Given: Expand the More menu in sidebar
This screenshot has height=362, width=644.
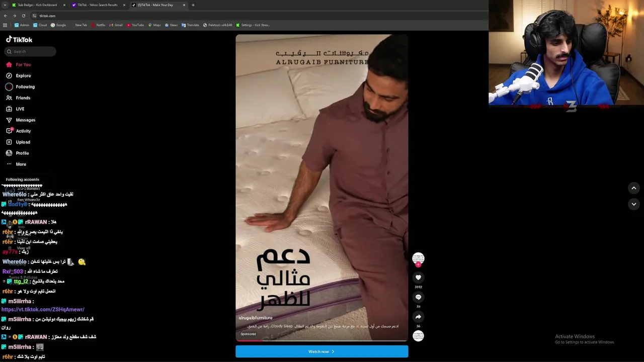Looking at the screenshot, I should 16,164.
